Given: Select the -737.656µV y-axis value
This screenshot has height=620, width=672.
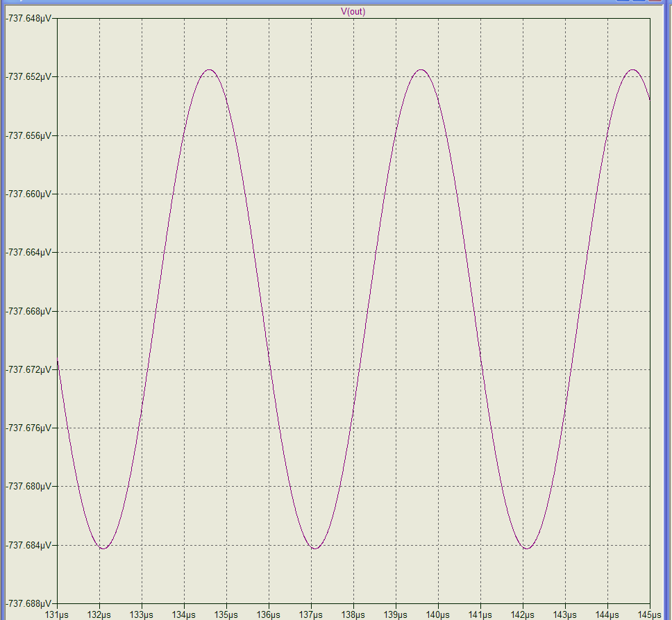Looking at the screenshot, I should click(x=28, y=135).
